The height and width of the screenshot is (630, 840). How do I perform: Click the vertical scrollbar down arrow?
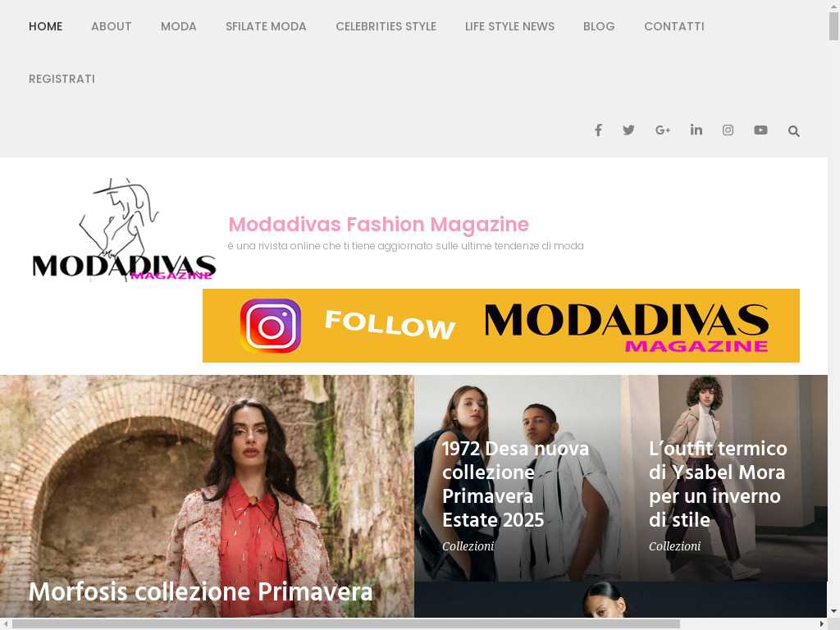click(x=833, y=611)
